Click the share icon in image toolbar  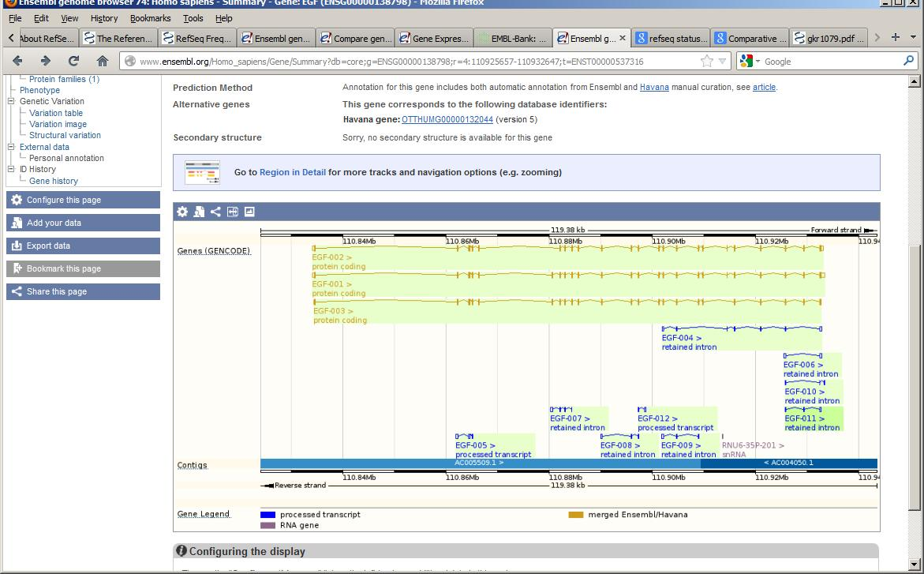(215, 212)
